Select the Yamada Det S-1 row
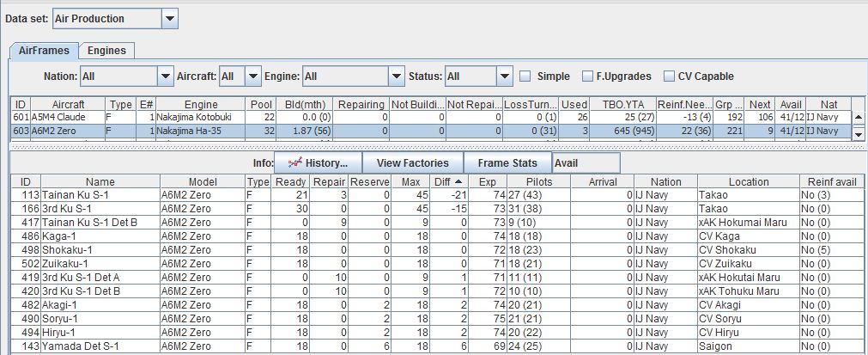 tap(437, 346)
